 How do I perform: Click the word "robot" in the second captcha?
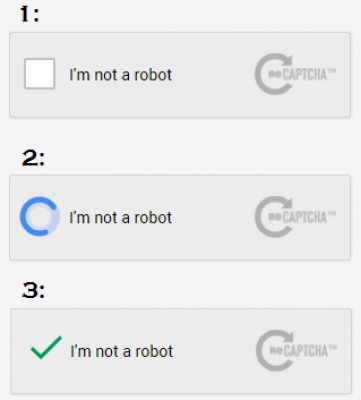(153, 218)
